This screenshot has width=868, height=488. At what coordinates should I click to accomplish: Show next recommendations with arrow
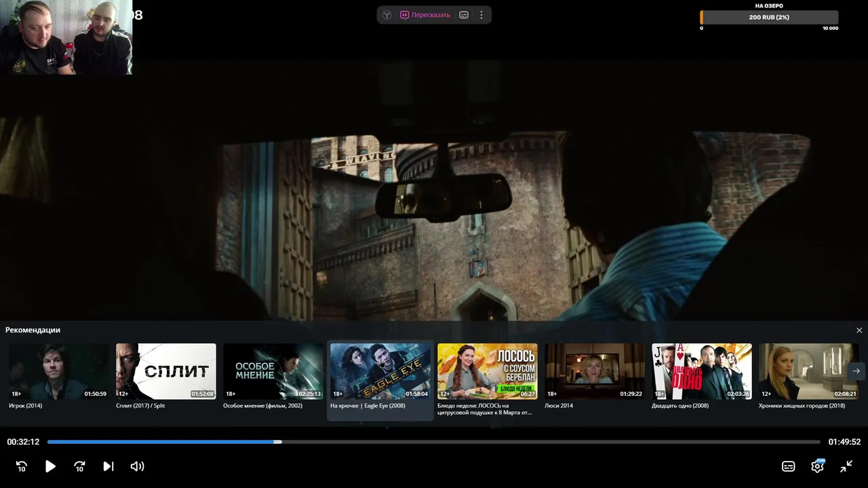click(856, 371)
